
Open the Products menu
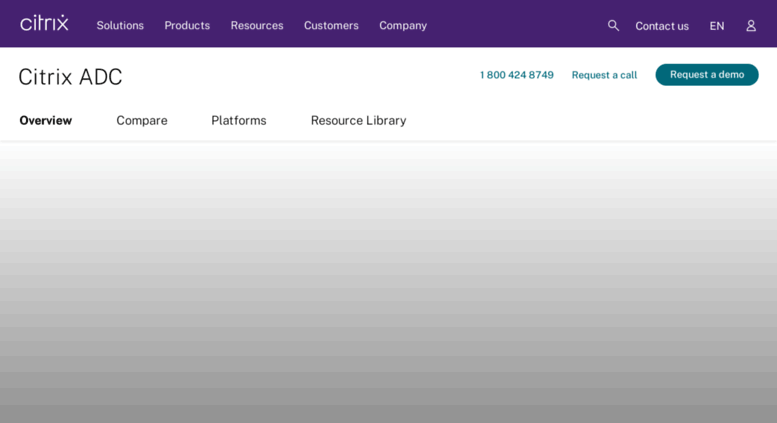coord(187,25)
